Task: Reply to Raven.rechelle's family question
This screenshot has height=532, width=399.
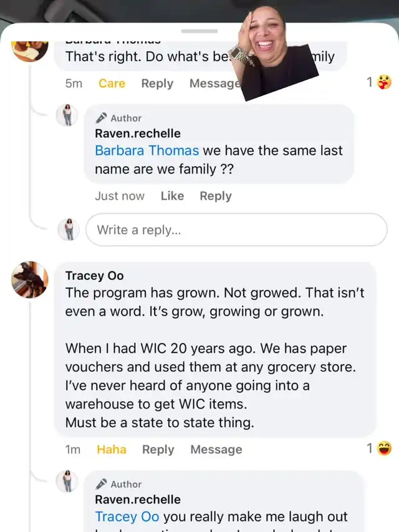Action: click(x=216, y=196)
